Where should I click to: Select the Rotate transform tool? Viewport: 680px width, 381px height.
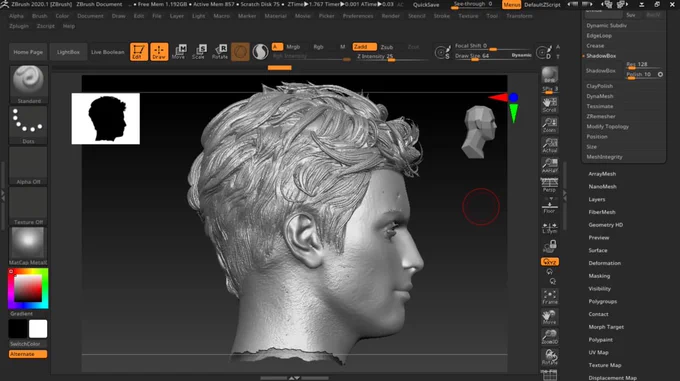tap(220, 52)
